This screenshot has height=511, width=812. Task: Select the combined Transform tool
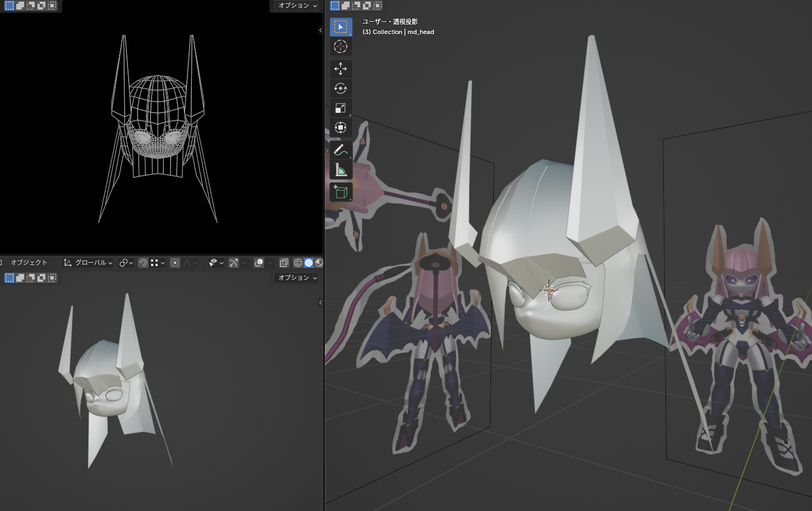click(341, 127)
